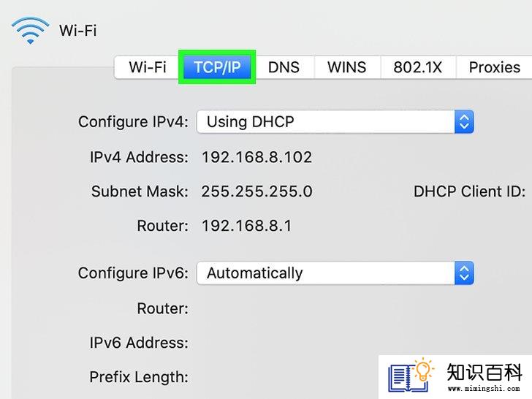Click the DHCP Client ID label
Image resolution: width=532 pixels, height=399 pixels.
click(x=470, y=191)
